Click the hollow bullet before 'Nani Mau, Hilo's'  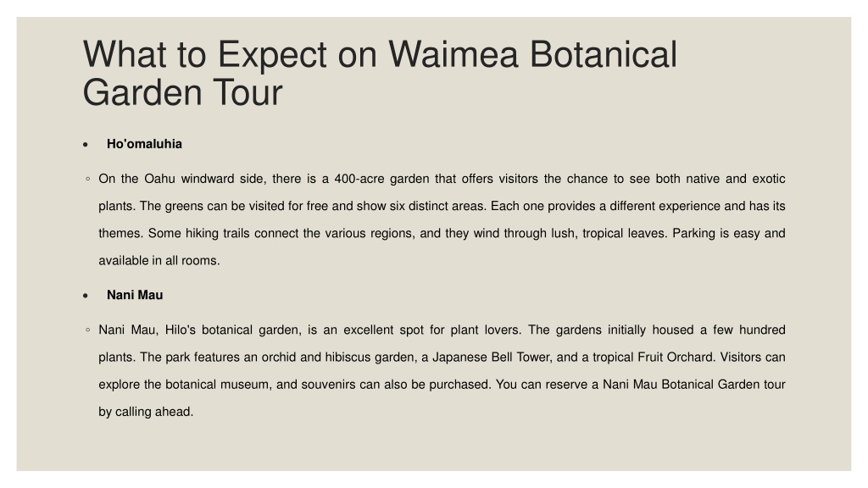[x=88, y=330]
